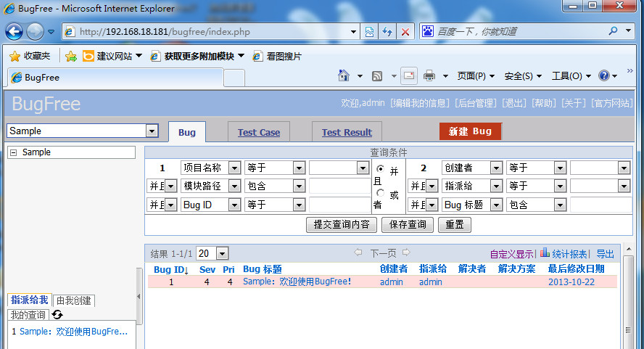Image resolution: width=644 pixels, height=349 pixels.
Task: Click the 看图搜片 favorites link
Action: coord(277,57)
